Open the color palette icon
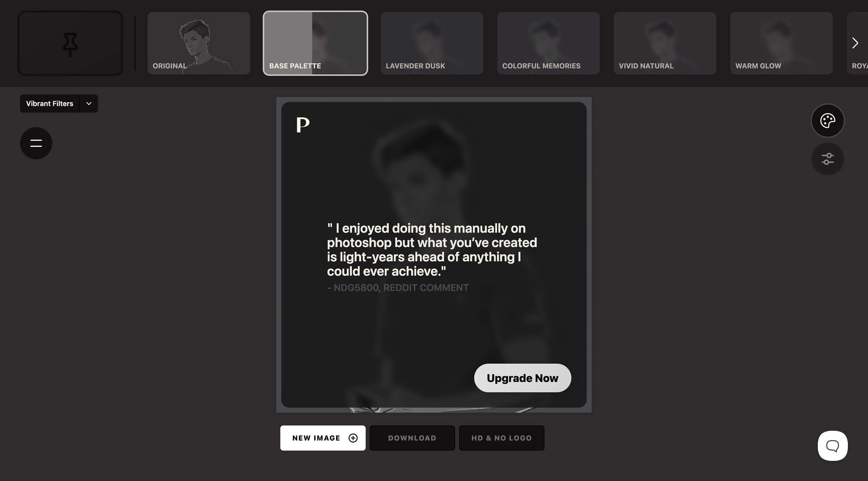The height and width of the screenshot is (481, 868). pyautogui.click(x=827, y=121)
